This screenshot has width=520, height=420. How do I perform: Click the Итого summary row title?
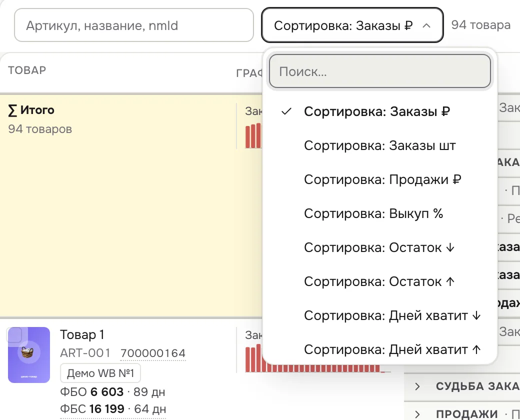(x=31, y=110)
